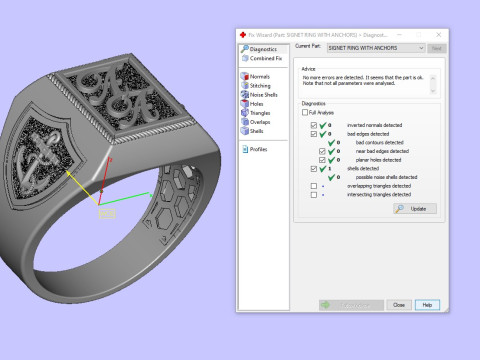Click the Advice message text
The height and width of the screenshot is (360, 480).
click(x=363, y=80)
